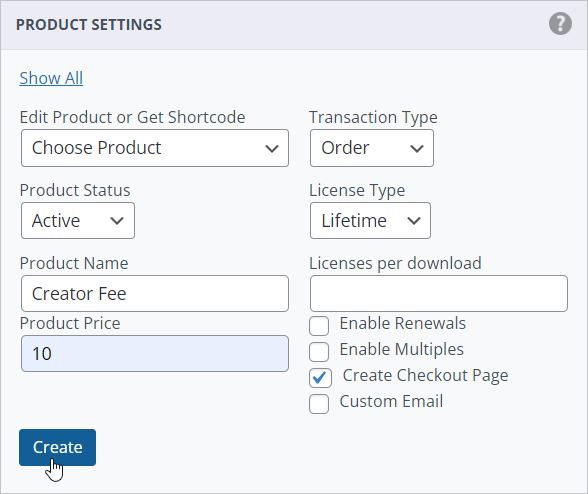Focus the Licenses per download field
The width and height of the screenshot is (588, 494).
click(x=439, y=293)
